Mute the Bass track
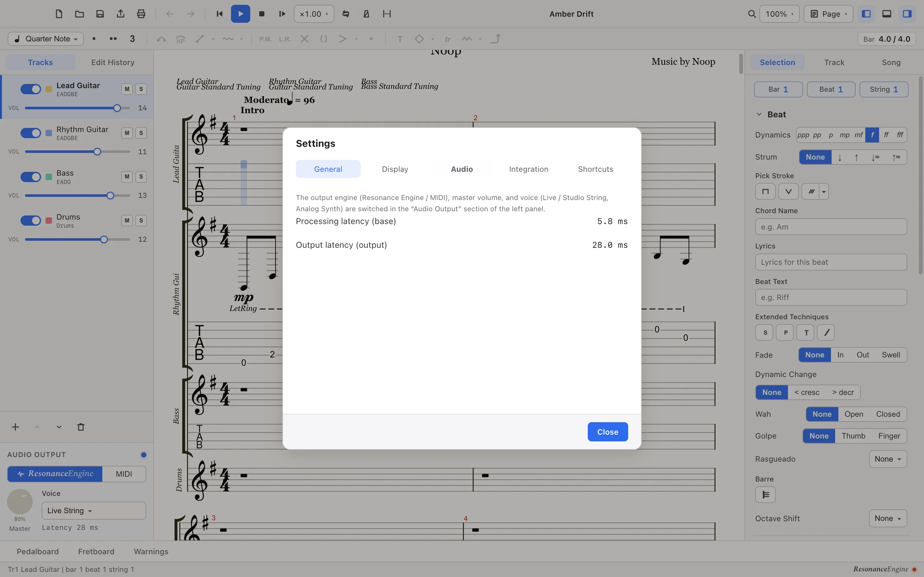Viewport: 924px width, 577px height. 127,177
